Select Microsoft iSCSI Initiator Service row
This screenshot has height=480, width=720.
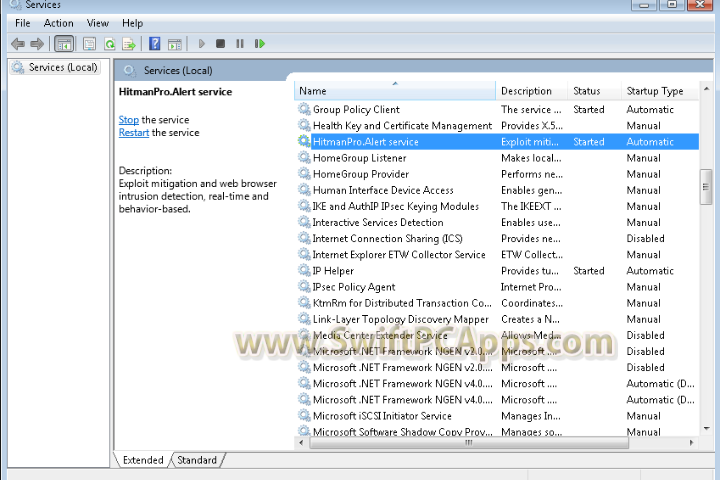pyautogui.click(x=497, y=416)
